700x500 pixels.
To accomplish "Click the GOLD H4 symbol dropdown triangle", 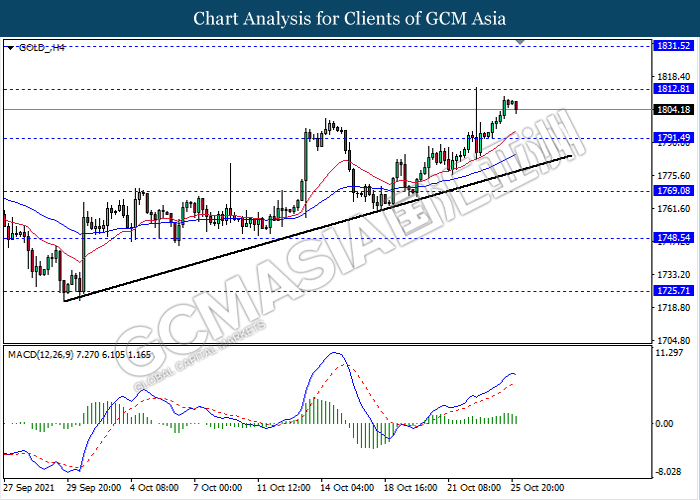I will 10,48.
